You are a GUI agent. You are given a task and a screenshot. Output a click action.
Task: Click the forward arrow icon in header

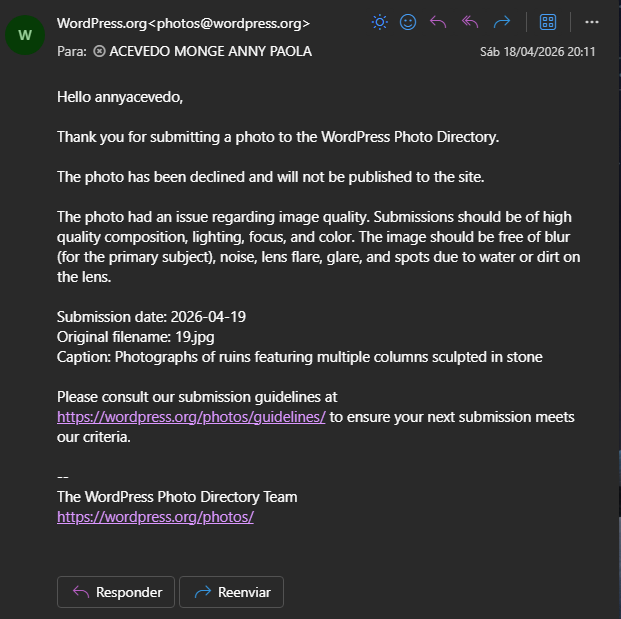[502, 22]
